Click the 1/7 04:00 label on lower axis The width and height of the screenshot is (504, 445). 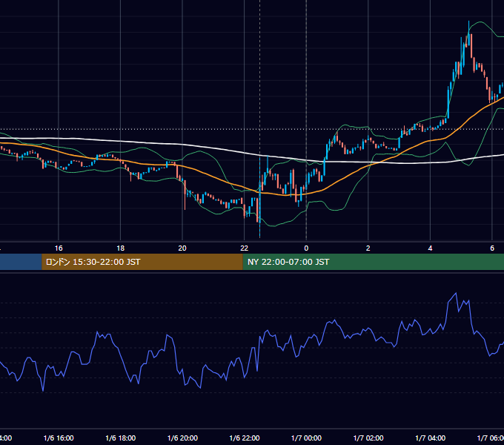point(431,438)
